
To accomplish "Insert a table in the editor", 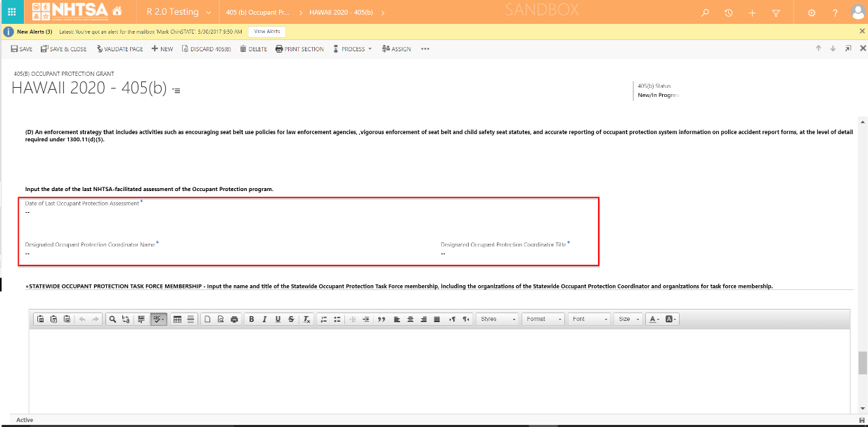I will pyautogui.click(x=178, y=319).
